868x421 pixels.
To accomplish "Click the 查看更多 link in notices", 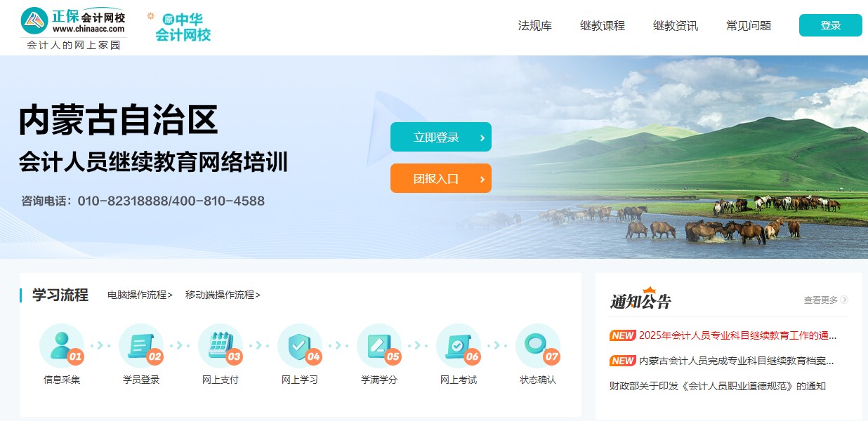I will (821, 300).
